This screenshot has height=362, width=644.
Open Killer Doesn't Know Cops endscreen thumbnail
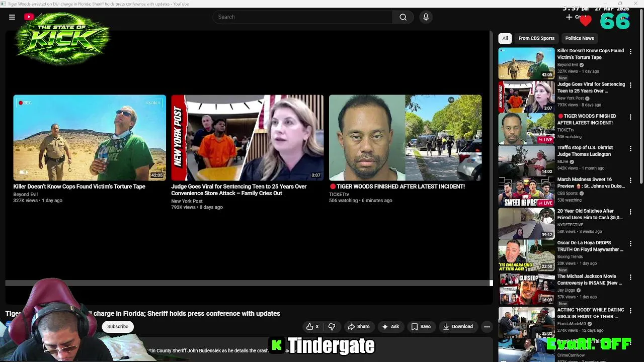[90, 138]
